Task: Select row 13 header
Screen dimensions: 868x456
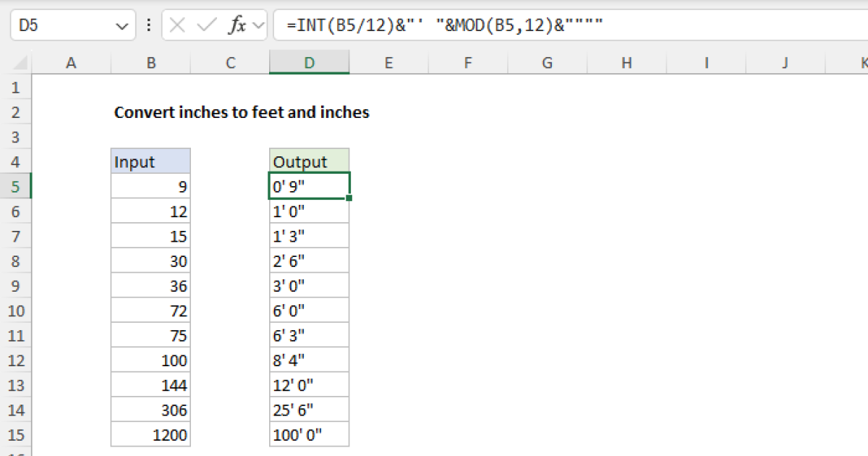Action: tap(16, 385)
